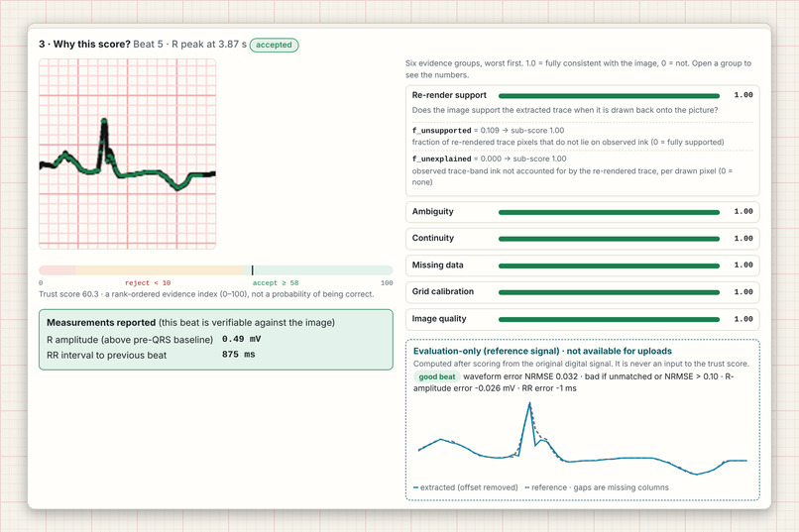The height and width of the screenshot is (532, 799).
Task: Click the 'Measurements reported' heading
Action: 101,323
